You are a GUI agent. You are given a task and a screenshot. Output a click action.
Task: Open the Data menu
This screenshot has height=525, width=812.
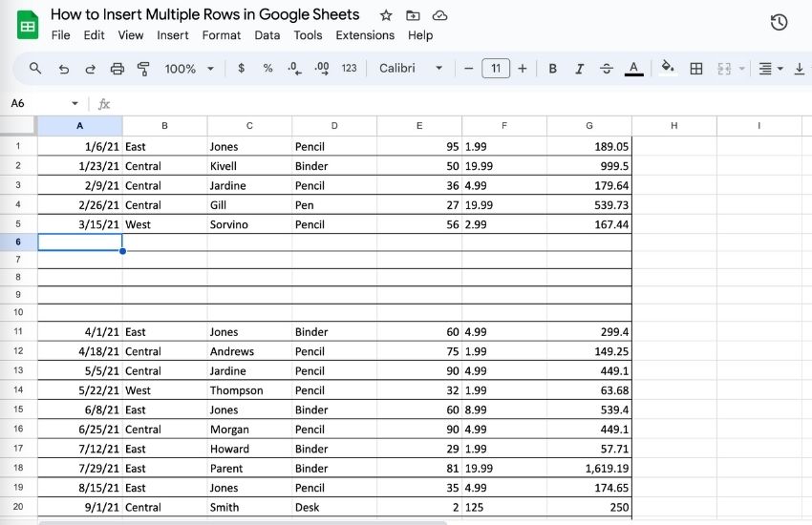pos(267,35)
